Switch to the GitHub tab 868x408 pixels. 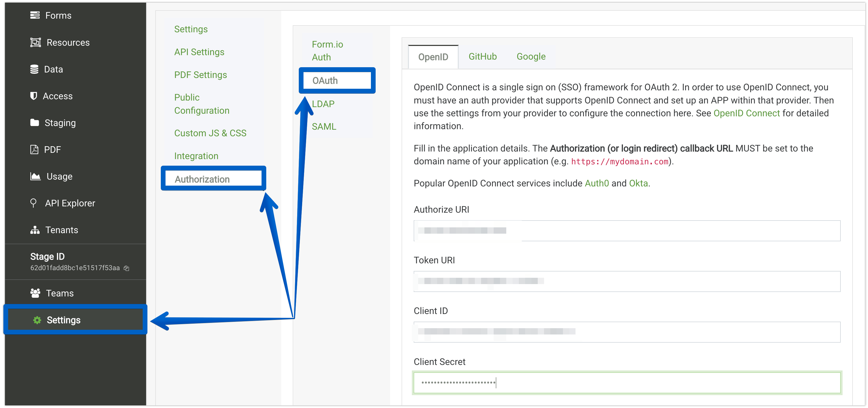click(x=482, y=56)
